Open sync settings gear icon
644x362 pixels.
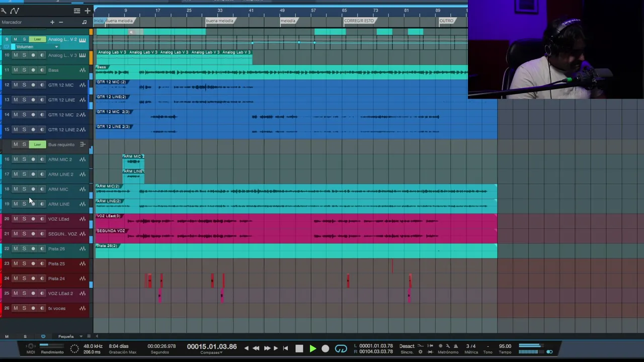coord(421,352)
